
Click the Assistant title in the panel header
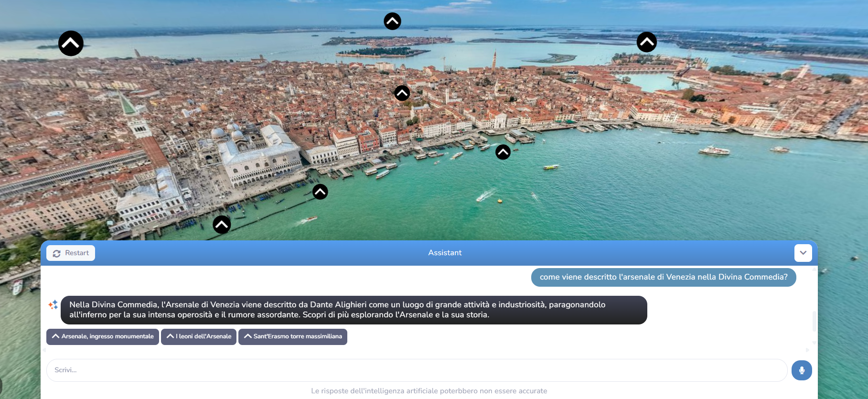coord(445,253)
